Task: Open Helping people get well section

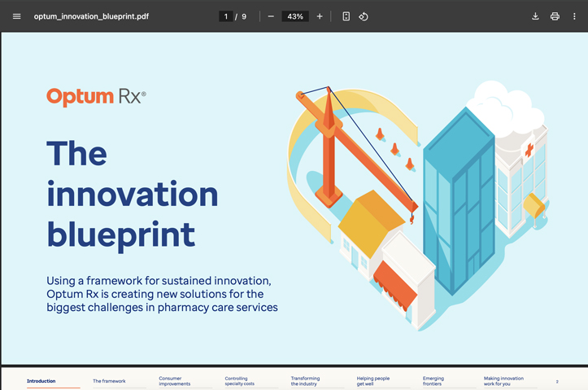Action: [x=373, y=381]
